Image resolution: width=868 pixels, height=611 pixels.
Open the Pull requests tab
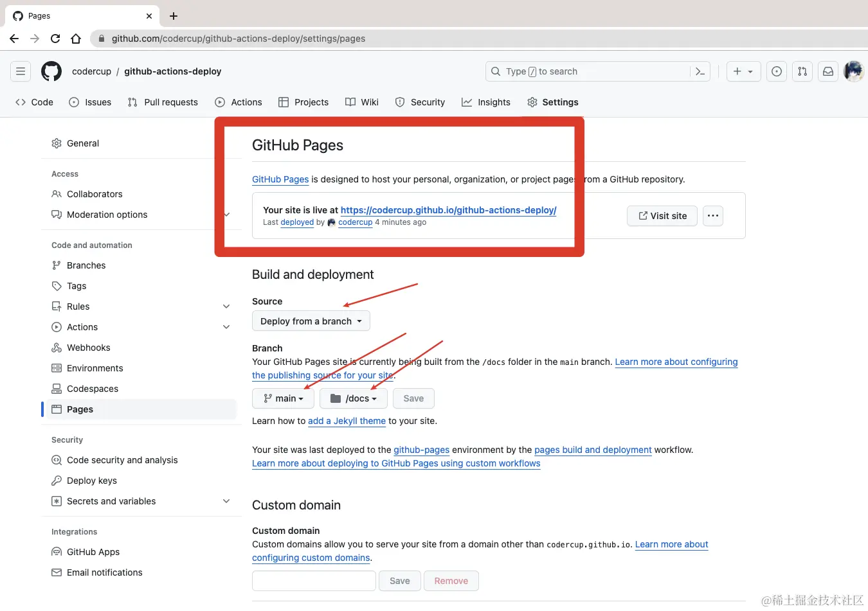(163, 102)
